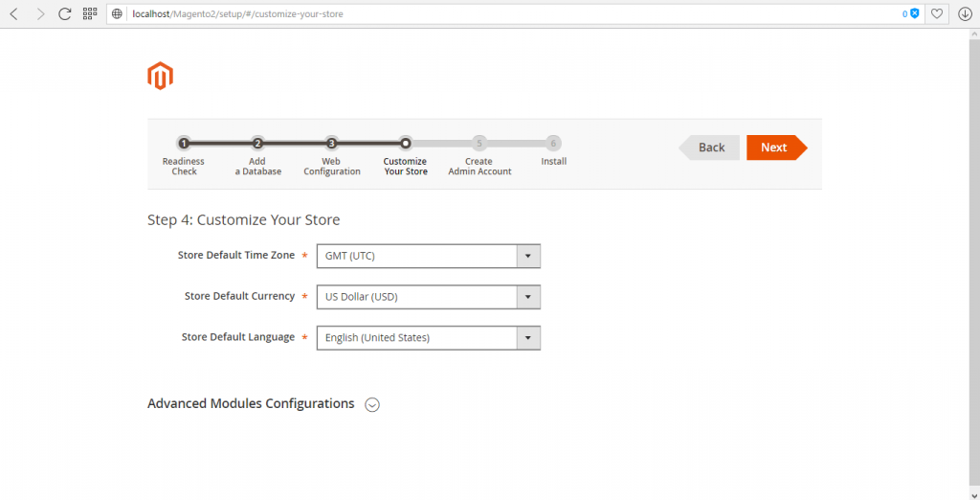
Task: Open downloads arrow icon
Action: pyautogui.click(x=965, y=13)
